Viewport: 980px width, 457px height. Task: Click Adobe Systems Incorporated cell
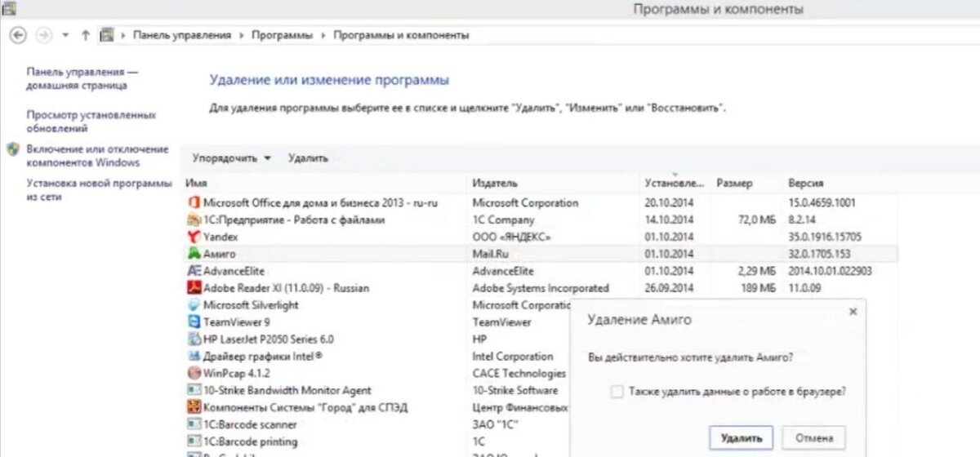(x=541, y=288)
